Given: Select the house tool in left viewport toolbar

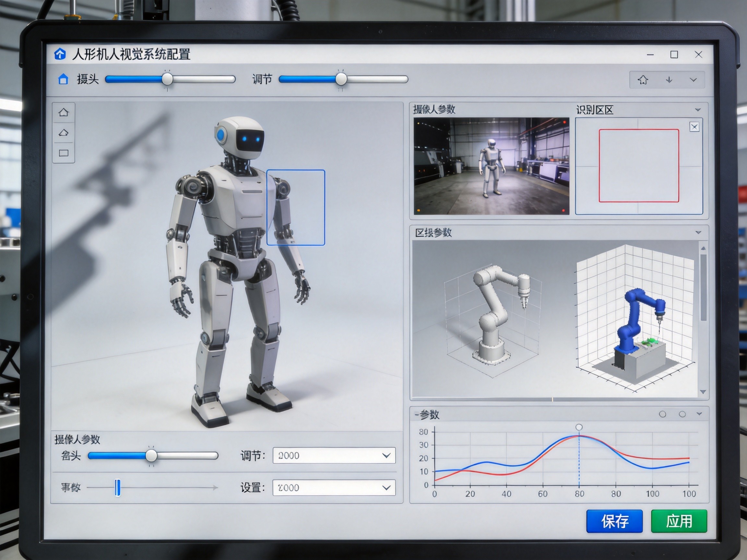Looking at the screenshot, I should click(64, 112).
